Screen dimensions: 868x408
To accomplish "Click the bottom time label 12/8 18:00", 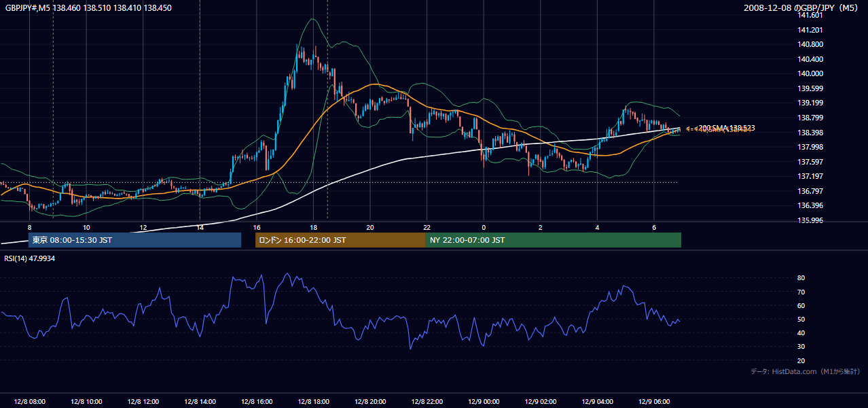I will click(x=313, y=401).
